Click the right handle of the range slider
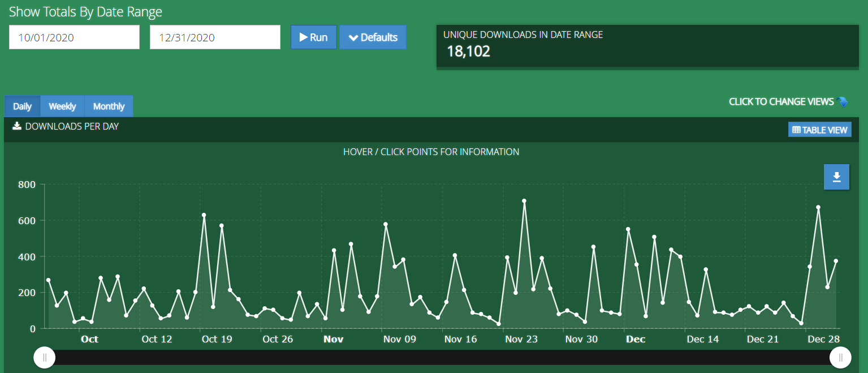 pos(840,357)
